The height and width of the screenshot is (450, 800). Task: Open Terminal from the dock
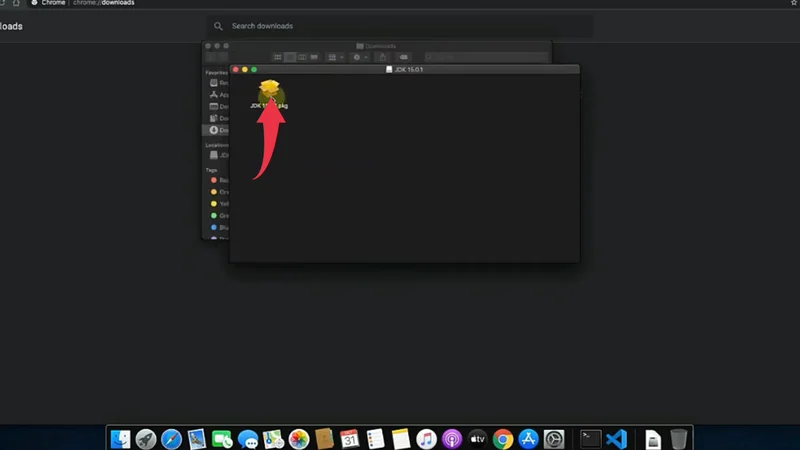591,439
